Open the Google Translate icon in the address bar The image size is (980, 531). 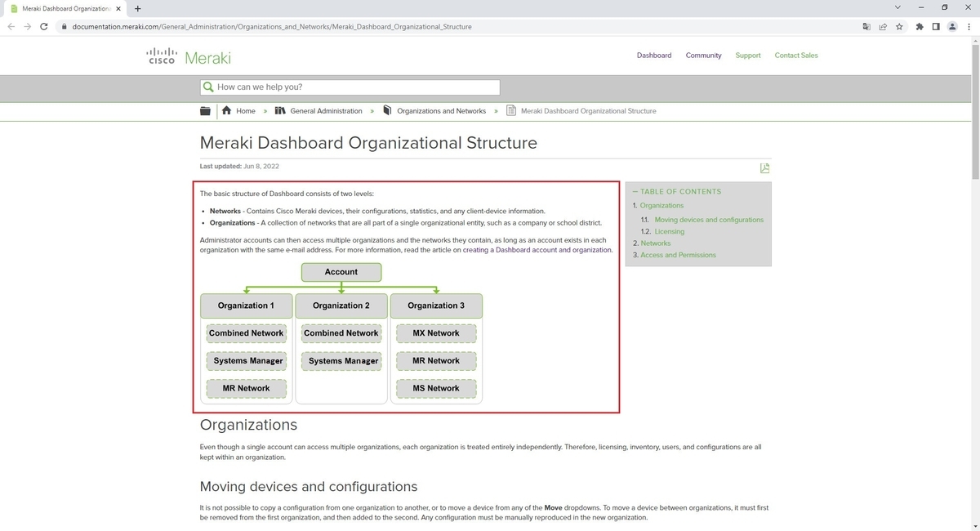point(866,26)
